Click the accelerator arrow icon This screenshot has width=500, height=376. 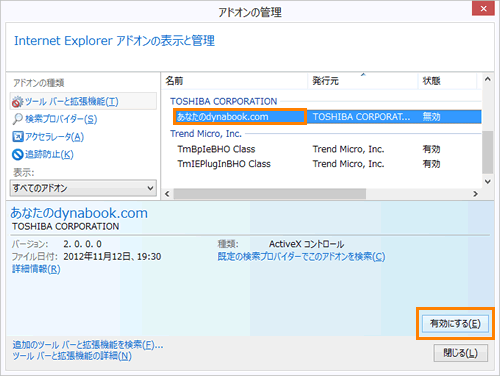pyautogui.click(x=17, y=136)
